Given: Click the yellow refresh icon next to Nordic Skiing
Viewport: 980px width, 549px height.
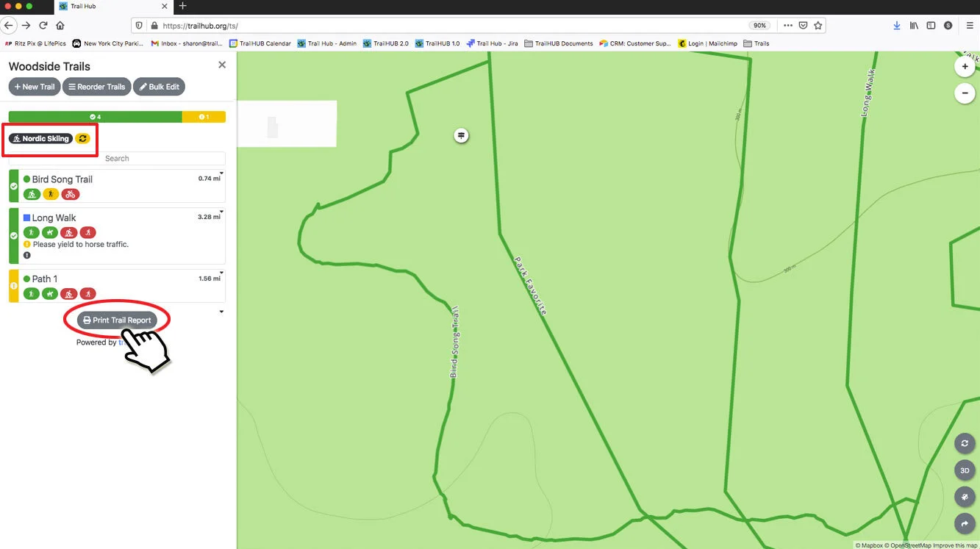Looking at the screenshot, I should [x=82, y=138].
